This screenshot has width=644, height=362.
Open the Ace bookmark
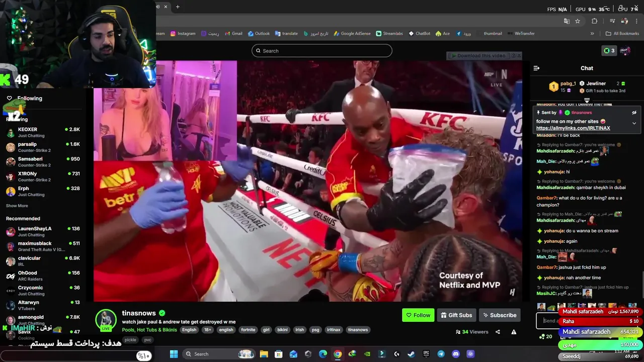(443, 34)
